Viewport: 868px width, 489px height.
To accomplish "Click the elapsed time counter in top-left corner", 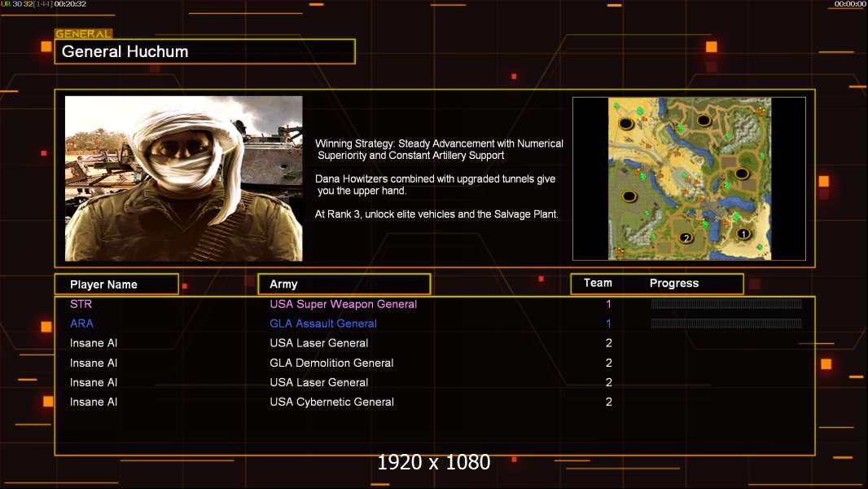I will (x=70, y=4).
